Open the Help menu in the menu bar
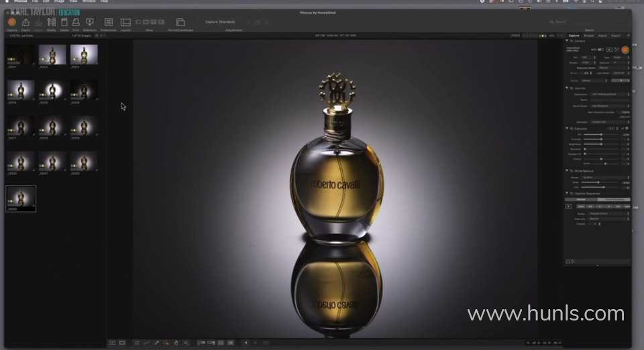Screen dimensions: 644x350 [x=105, y=1]
